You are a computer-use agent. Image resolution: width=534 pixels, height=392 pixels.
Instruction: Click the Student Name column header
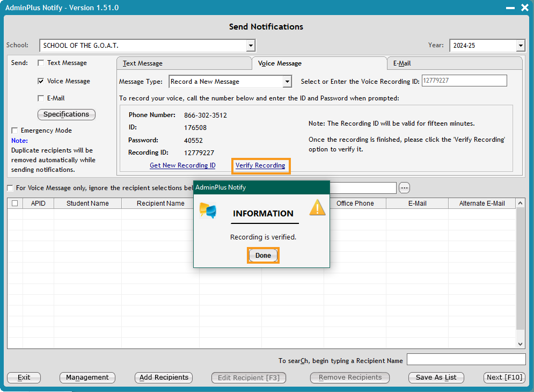tap(87, 204)
